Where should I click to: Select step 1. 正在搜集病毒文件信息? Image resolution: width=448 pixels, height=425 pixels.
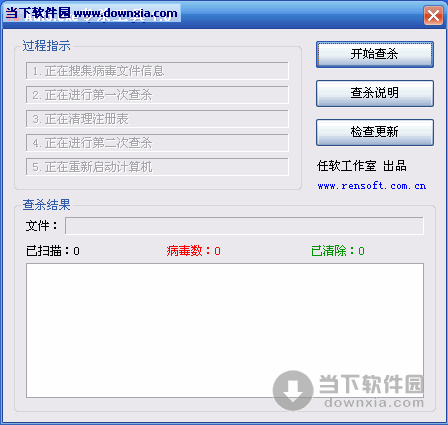[157, 71]
